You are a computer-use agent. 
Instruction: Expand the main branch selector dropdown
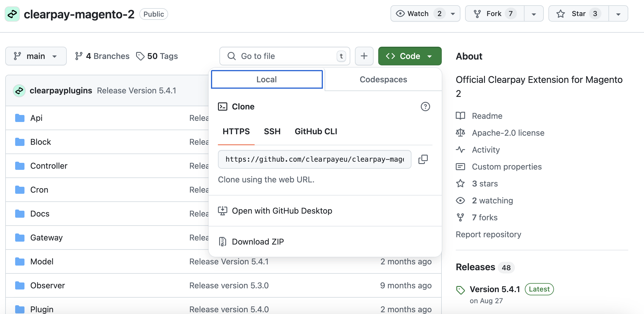36,56
